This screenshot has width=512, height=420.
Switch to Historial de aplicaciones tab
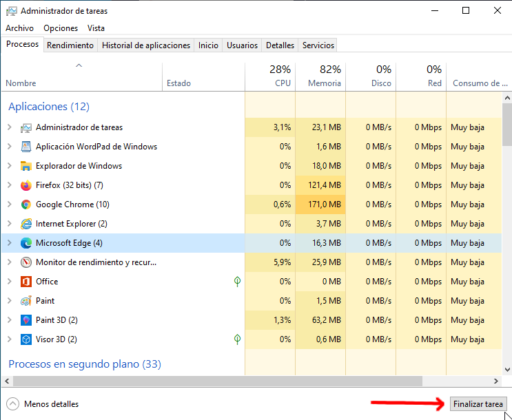coord(146,45)
